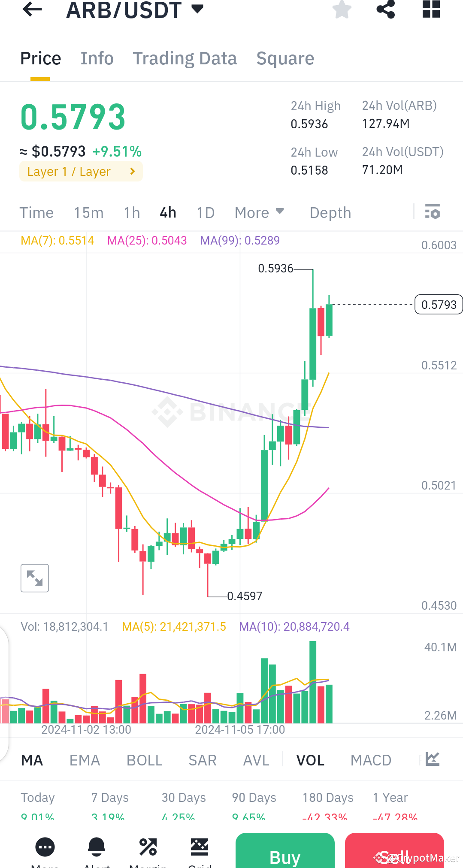The image size is (463, 868).
Task: Enable the MACD indicator
Action: 370,760
